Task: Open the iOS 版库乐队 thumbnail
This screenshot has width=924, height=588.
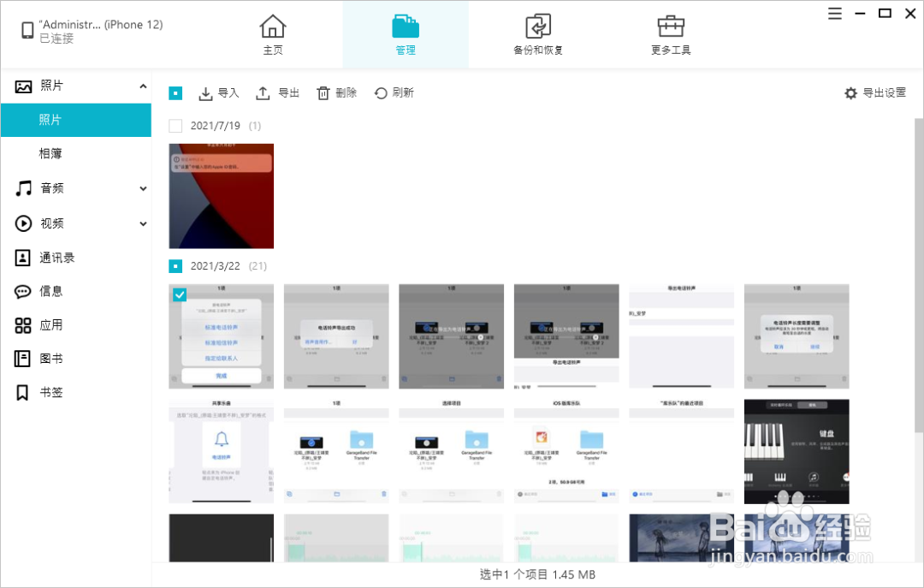Action: click(566, 452)
